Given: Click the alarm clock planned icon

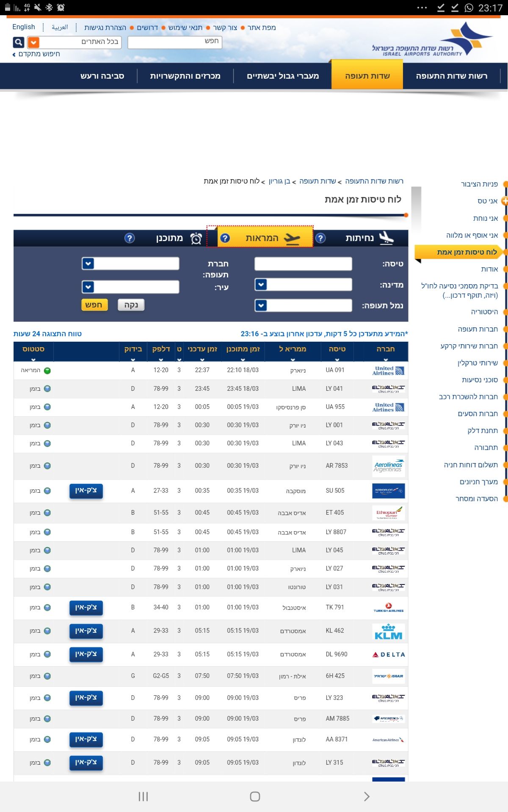Looking at the screenshot, I should coord(196,239).
